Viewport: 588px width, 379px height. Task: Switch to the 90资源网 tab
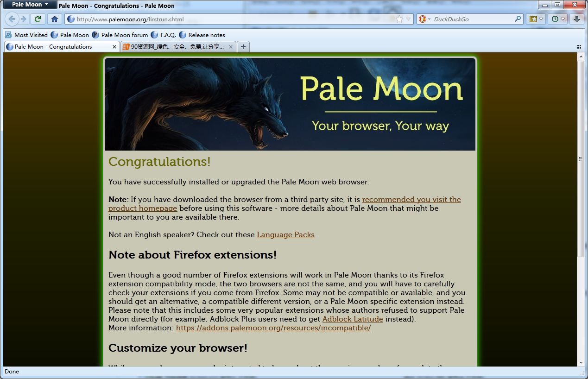click(x=178, y=46)
